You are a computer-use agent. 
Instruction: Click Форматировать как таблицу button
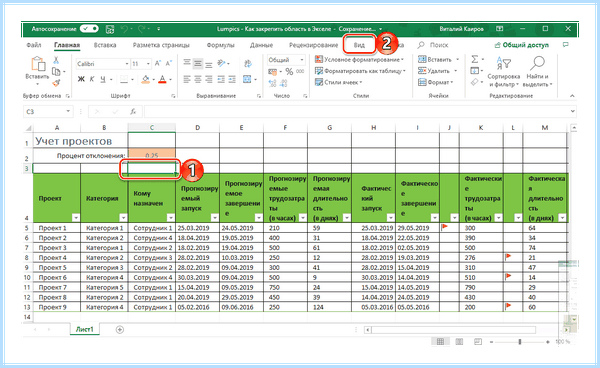tap(360, 71)
